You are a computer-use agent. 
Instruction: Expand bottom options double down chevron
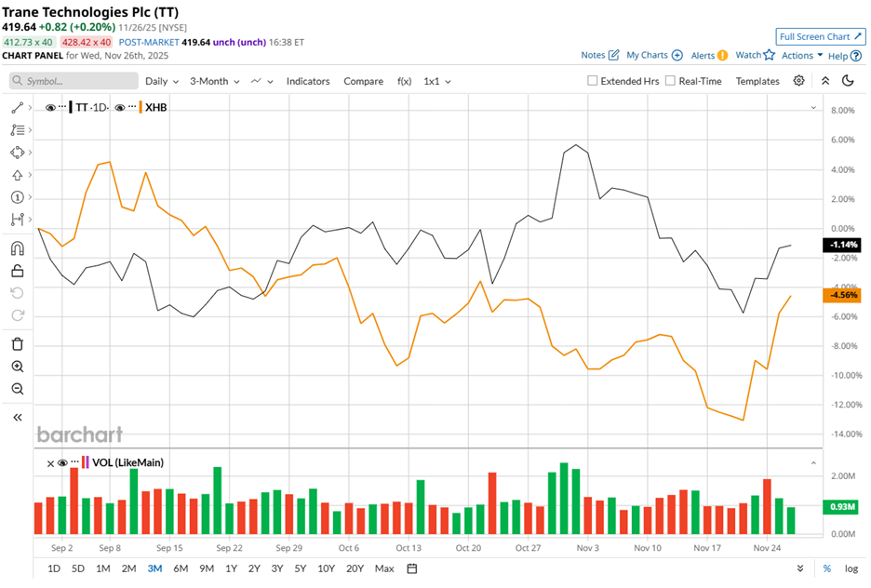pyautogui.click(x=800, y=568)
